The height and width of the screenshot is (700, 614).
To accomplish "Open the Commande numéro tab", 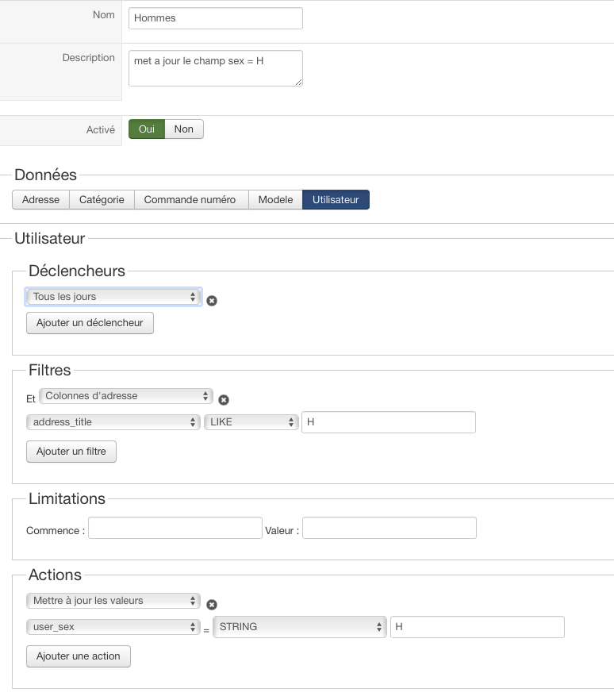I will [190, 200].
